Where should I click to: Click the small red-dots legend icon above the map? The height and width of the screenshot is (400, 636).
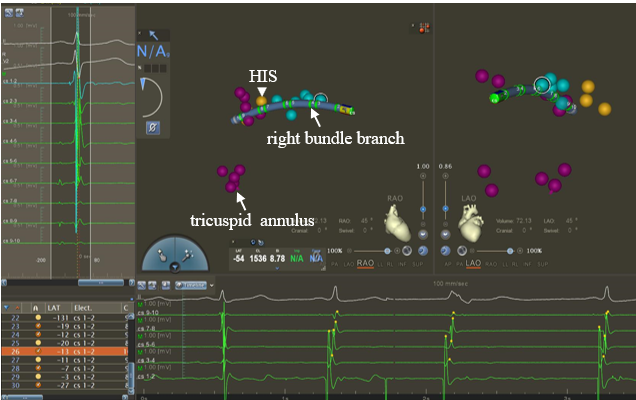[424, 28]
